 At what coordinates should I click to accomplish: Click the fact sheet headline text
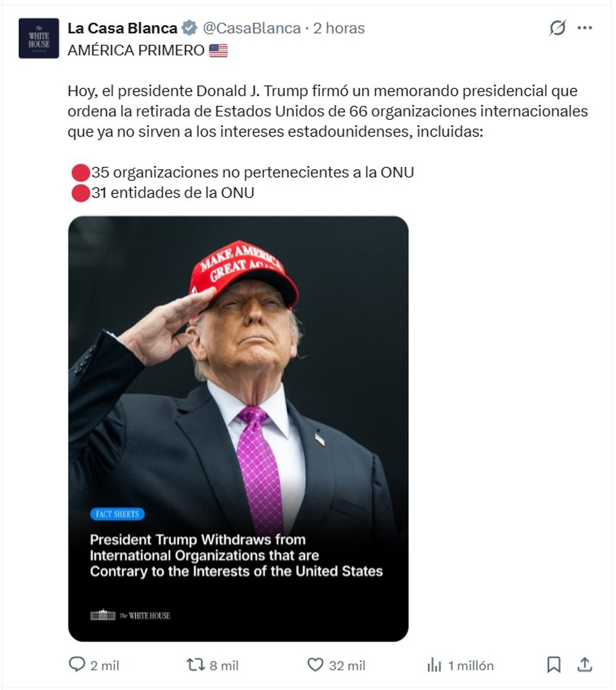236,555
